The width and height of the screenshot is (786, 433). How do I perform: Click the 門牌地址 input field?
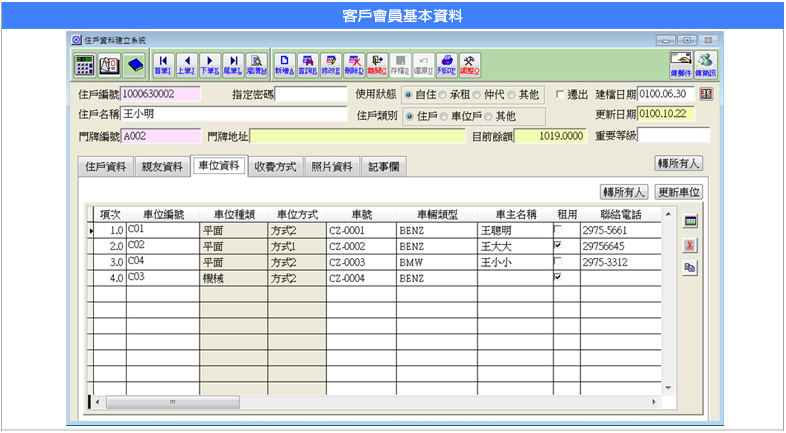357,136
